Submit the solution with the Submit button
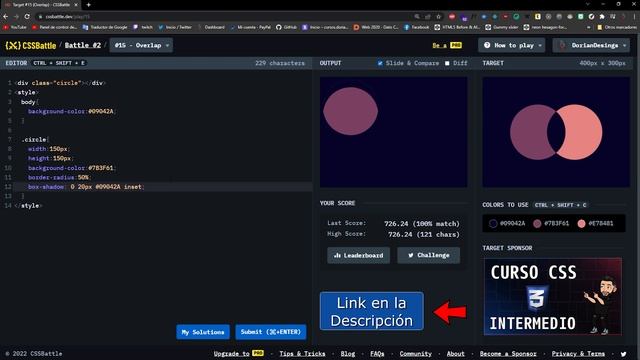 (271, 332)
